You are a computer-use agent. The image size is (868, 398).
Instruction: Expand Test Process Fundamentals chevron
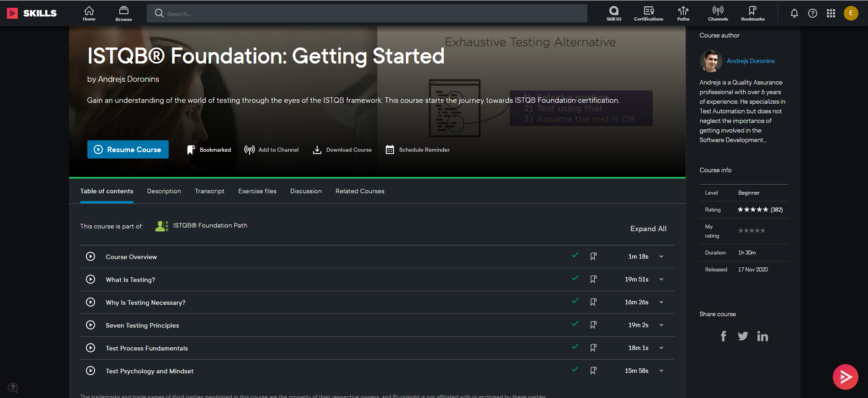coord(661,348)
